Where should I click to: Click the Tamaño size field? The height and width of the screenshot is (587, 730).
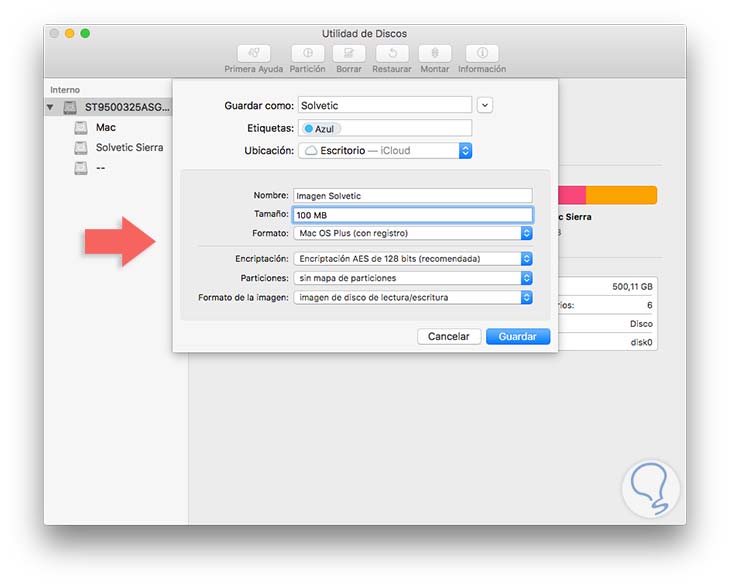[413, 215]
